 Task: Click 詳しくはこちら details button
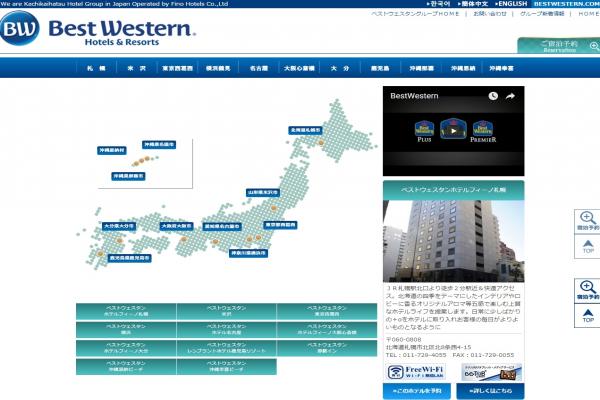point(490,391)
